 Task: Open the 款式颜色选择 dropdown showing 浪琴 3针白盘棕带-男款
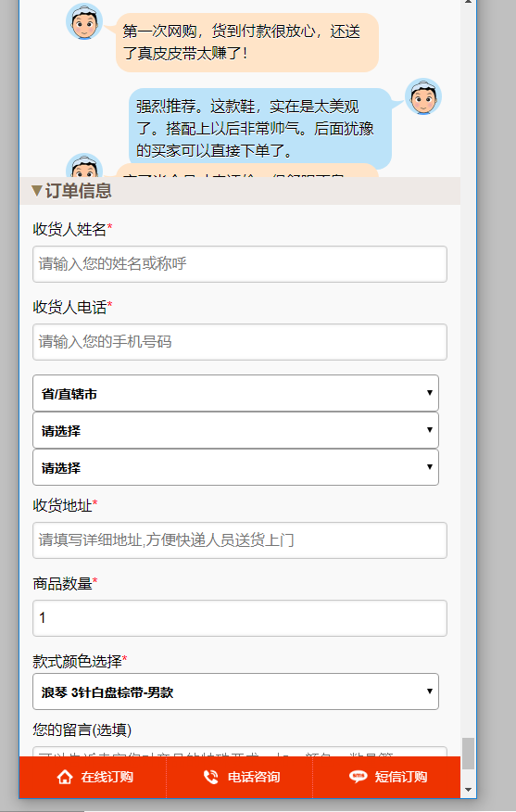point(235,691)
